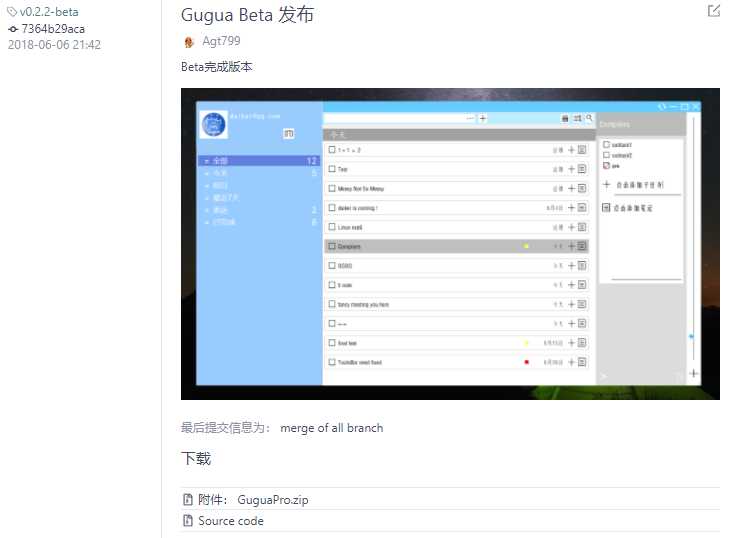Screen dimensions: 735x538
Task: Select the date text 2018-06-06 21:42
Action: click(x=54, y=45)
